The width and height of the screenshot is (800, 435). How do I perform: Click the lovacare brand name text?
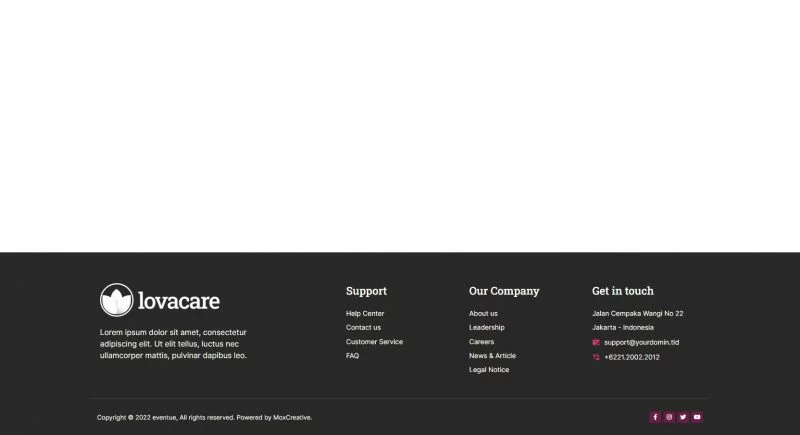pyautogui.click(x=179, y=300)
